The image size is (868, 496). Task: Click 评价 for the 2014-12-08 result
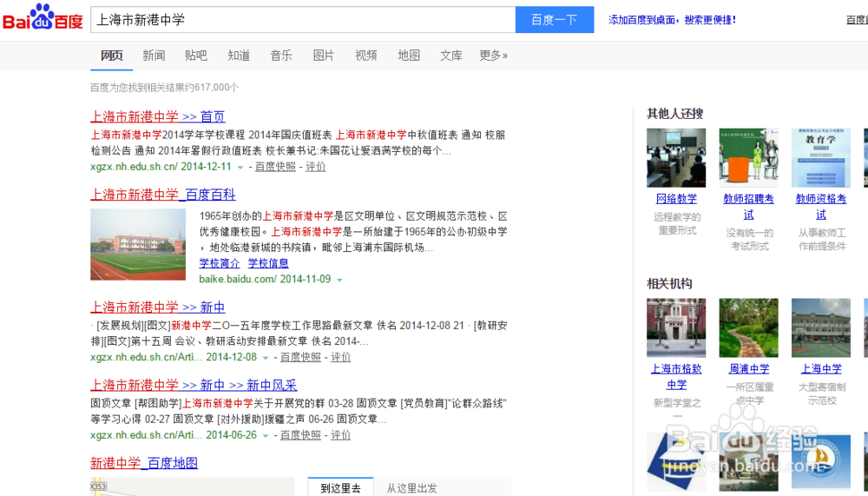click(340, 357)
